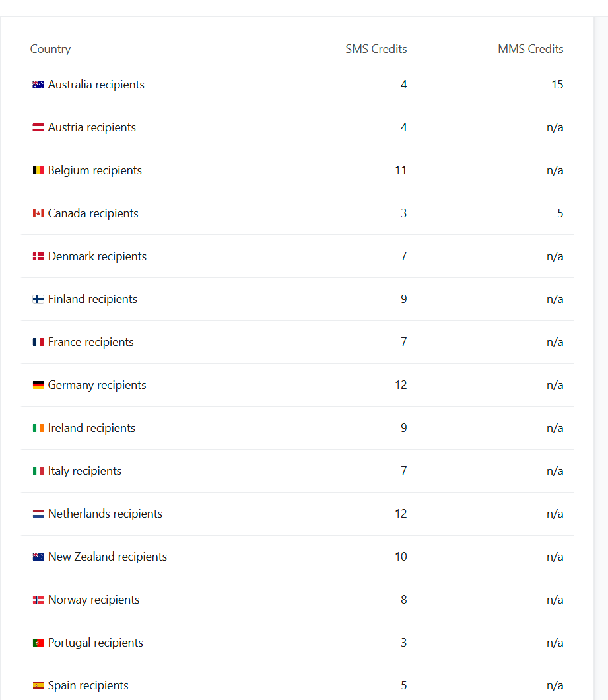608x700 pixels.
Task: Click the MMS Credits column header
Action: 530,49
